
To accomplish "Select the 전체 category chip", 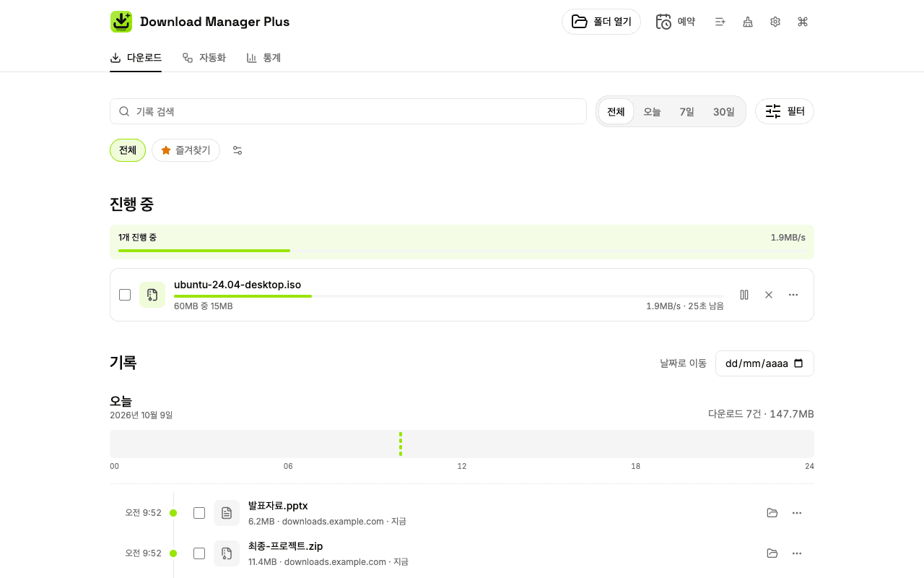I will (128, 150).
